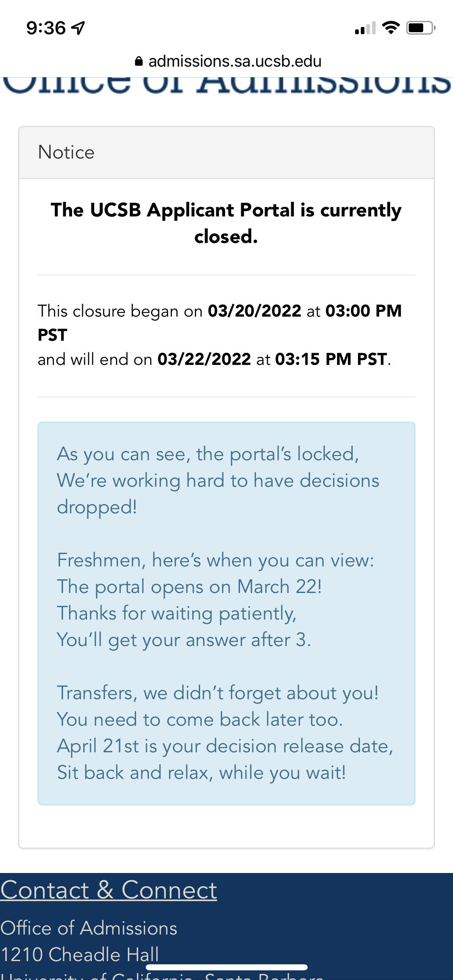Tap the 1210 Cheadle Hall address text
The width and height of the screenshot is (453, 980).
(80, 954)
